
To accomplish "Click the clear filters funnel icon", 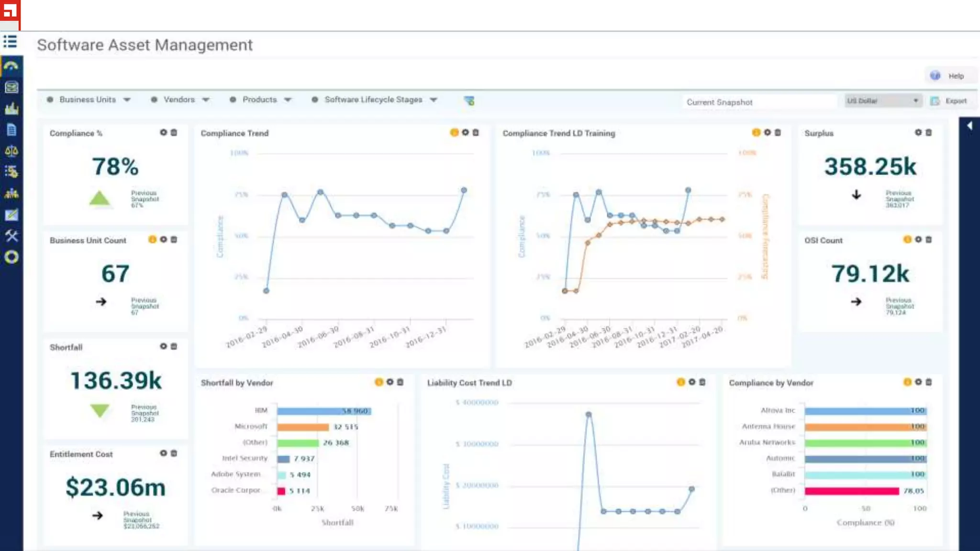I will tap(469, 100).
